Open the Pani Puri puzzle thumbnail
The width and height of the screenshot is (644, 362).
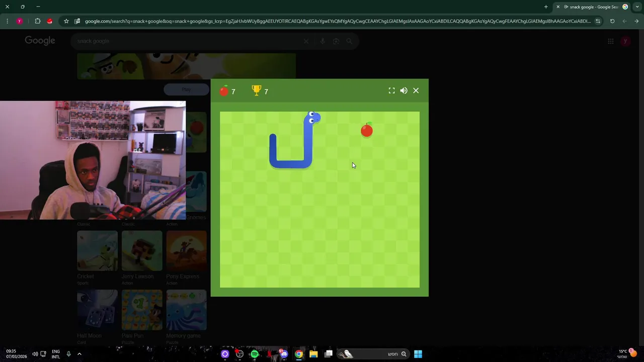142,310
